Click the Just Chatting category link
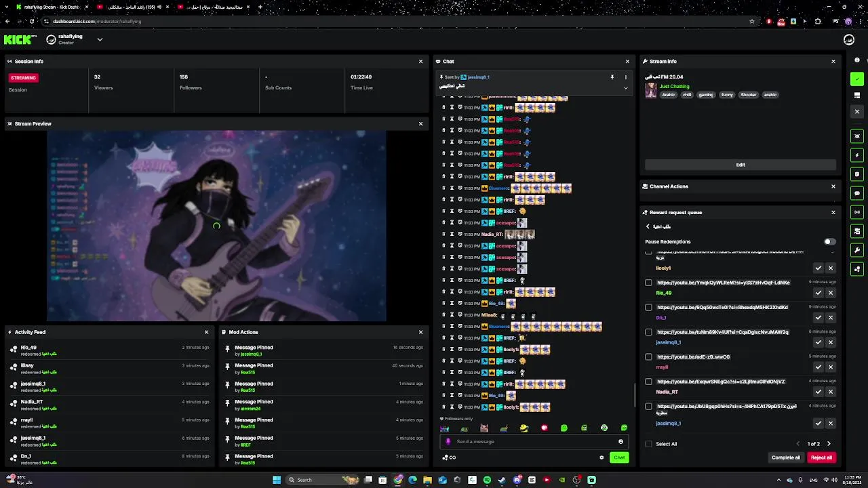868x488 pixels. point(675,87)
